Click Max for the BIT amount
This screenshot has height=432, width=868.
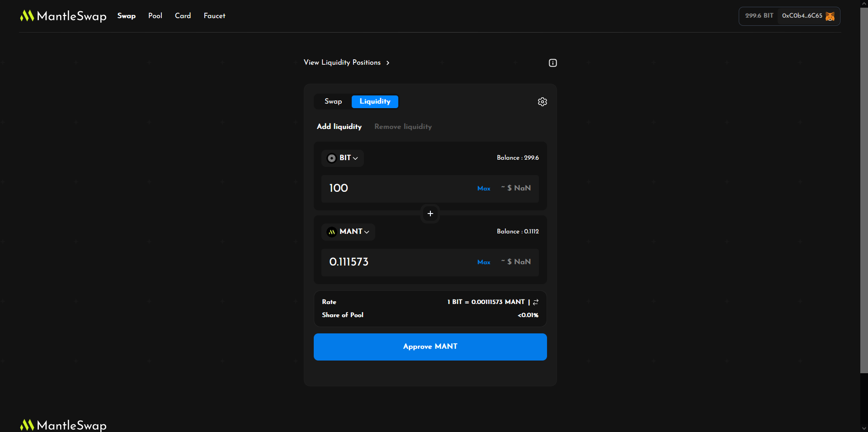tap(483, 189)
